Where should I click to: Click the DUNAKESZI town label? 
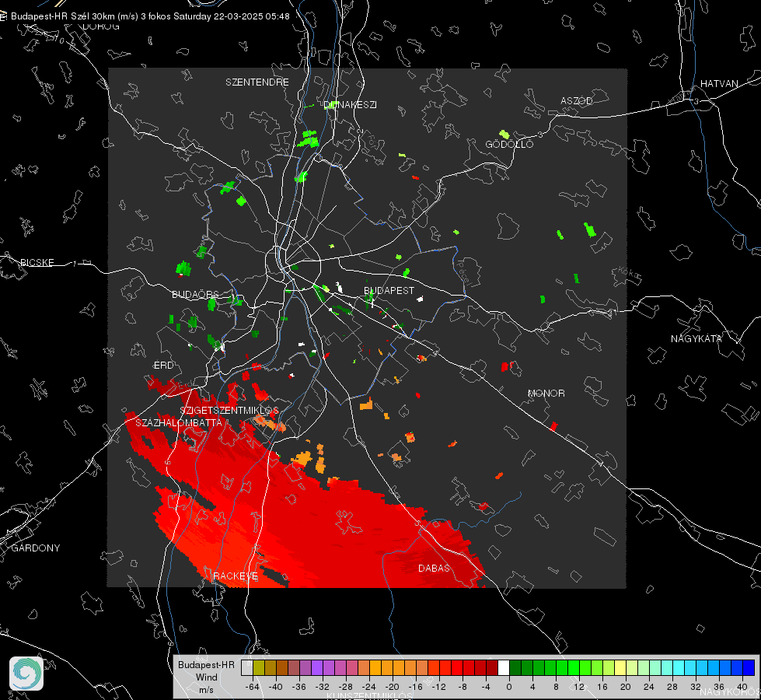pyautogui.click(x=350, y=104)
